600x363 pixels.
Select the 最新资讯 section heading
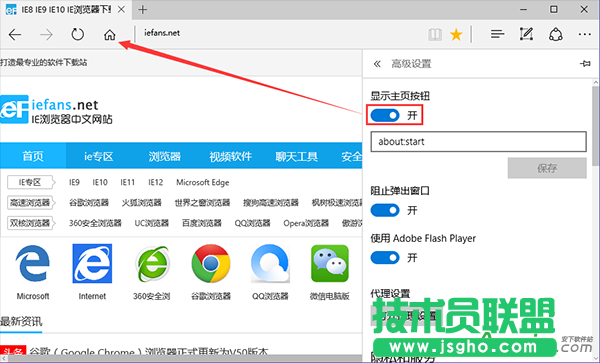21,321
